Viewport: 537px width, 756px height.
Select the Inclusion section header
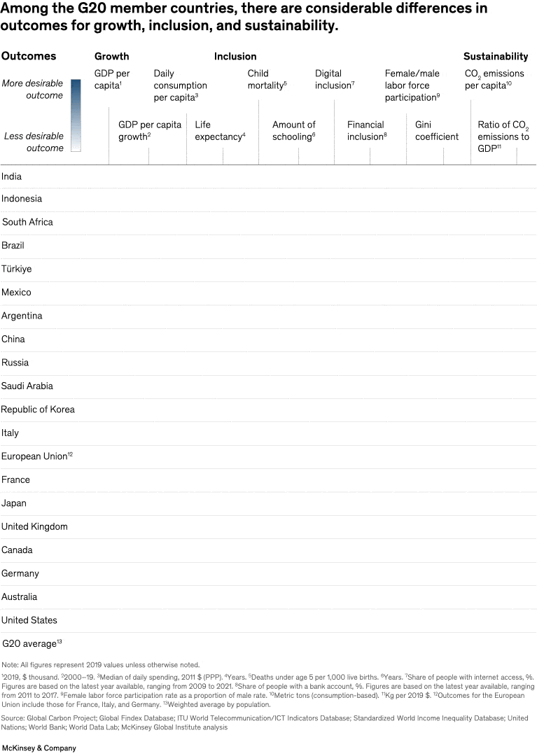pos(235,56)
